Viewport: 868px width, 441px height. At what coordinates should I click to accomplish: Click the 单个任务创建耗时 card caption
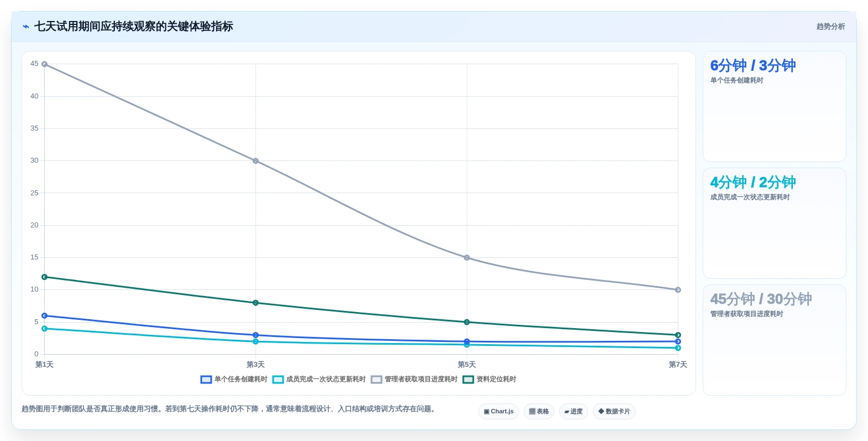(736, 81)
